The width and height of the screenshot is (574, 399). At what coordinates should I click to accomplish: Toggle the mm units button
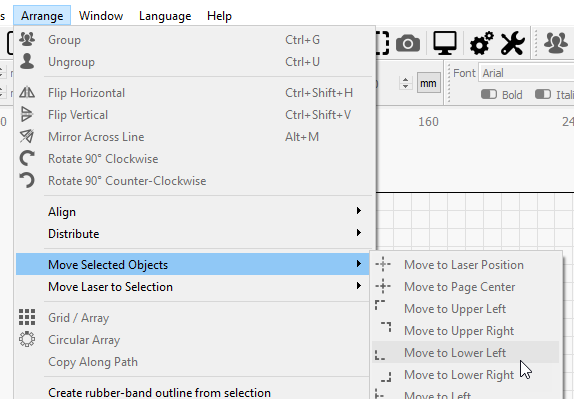point(428,83)
